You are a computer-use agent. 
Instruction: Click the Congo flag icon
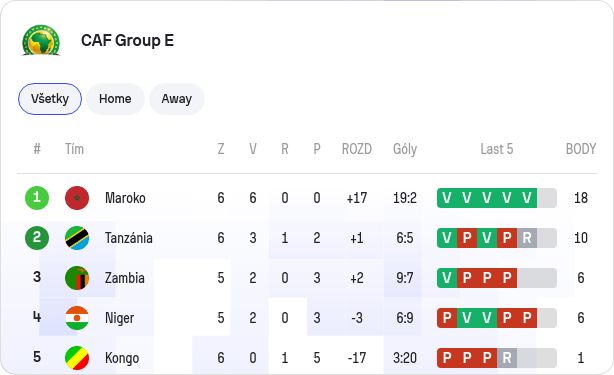77,358
